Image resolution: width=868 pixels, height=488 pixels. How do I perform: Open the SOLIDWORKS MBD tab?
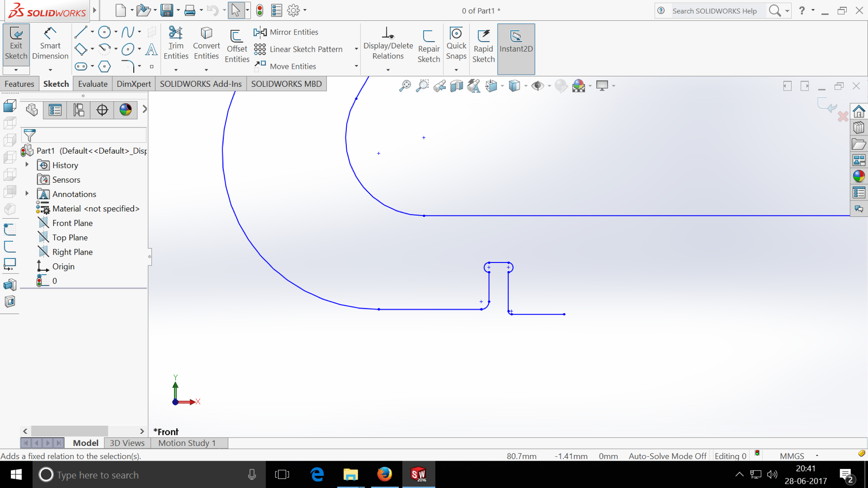286,84
